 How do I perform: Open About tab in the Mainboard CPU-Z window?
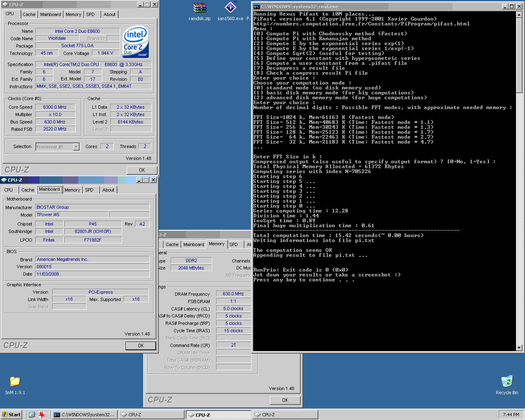[108, 190]
